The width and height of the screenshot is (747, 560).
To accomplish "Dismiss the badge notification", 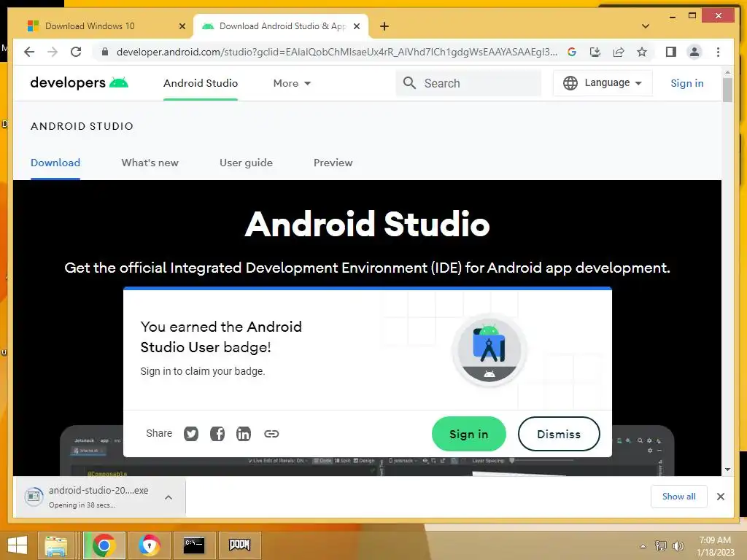I will pos(559,434).
